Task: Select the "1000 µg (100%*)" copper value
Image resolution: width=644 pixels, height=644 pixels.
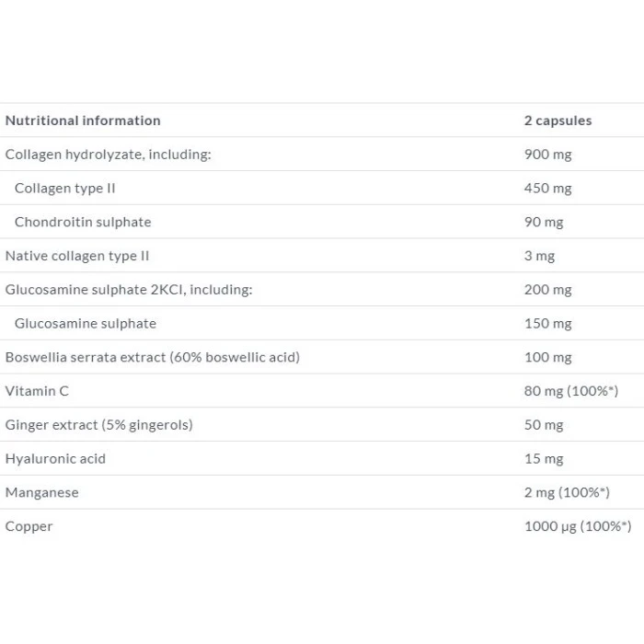Action: pyautogui.click(x=577, y=526)
